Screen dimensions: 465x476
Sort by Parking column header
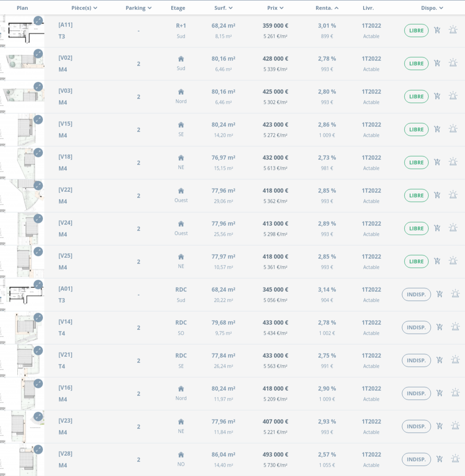[x=139, y=8]
